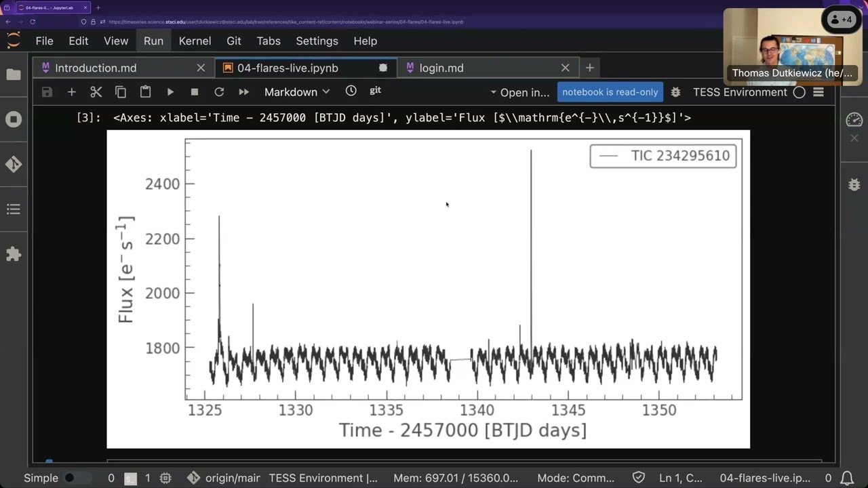Screen dimensions: 868x488
Task: Open the File menu
Action: 44,41
